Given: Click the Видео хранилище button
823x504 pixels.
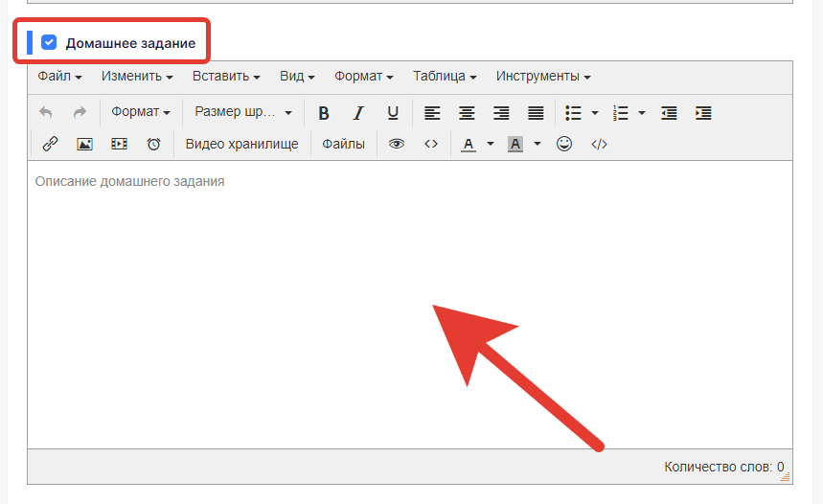Looking at the screenshot, I should pyautogui.click(x=242, y=144).
